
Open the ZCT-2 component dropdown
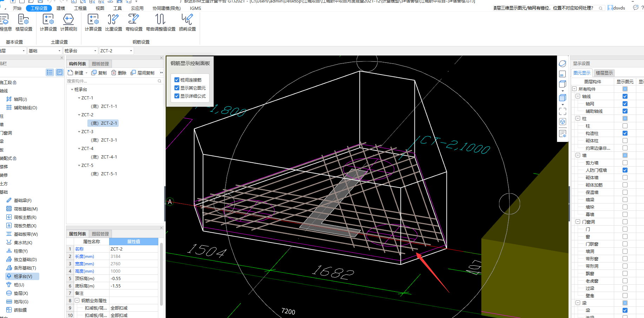click(116, 51)
